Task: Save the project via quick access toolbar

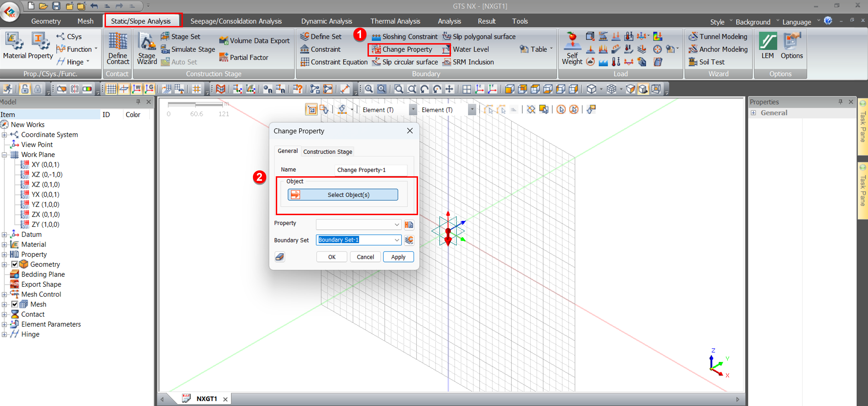Action: coord(56,6)
